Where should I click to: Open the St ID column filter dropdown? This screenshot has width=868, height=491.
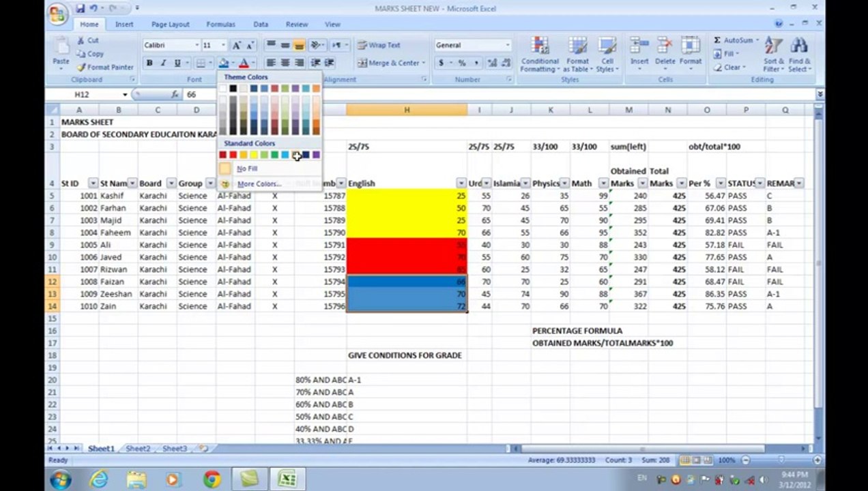[x=93, y=183]
